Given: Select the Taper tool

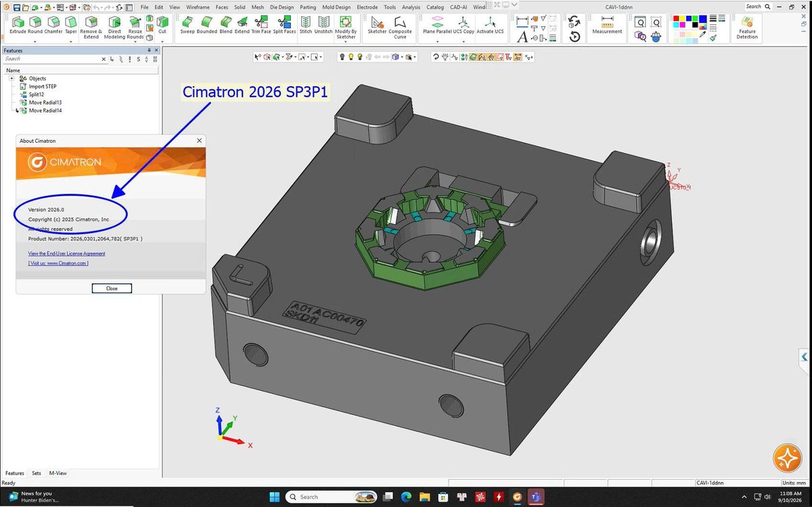Looking at the screenshot, I should [x=70, y=26].
